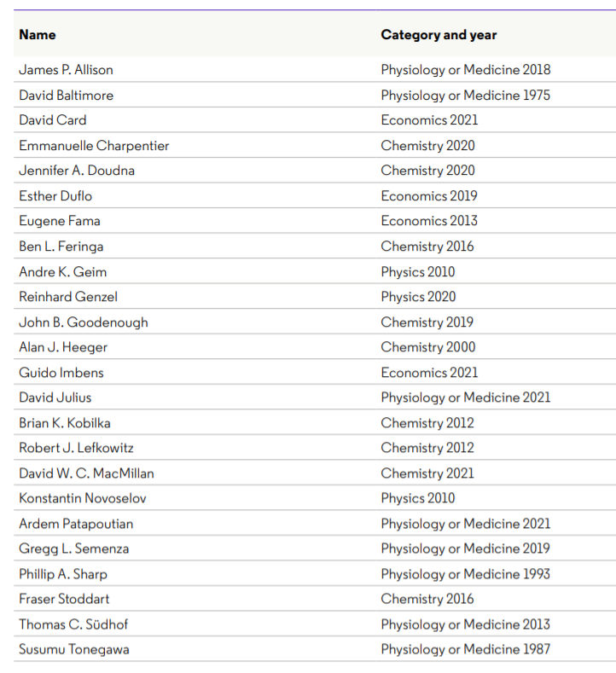616x673 pixels.
Task: Select Susumu Tonegawa in the last row
Action: [74, 649]
